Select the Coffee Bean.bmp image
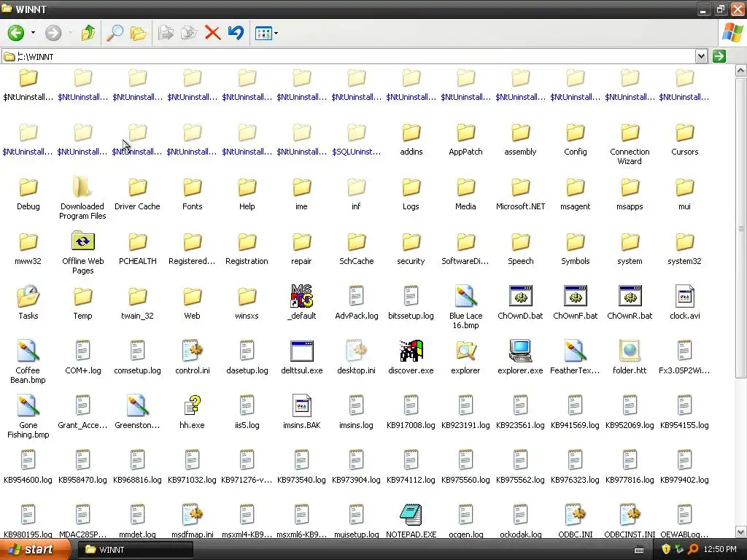 point(28,362)
